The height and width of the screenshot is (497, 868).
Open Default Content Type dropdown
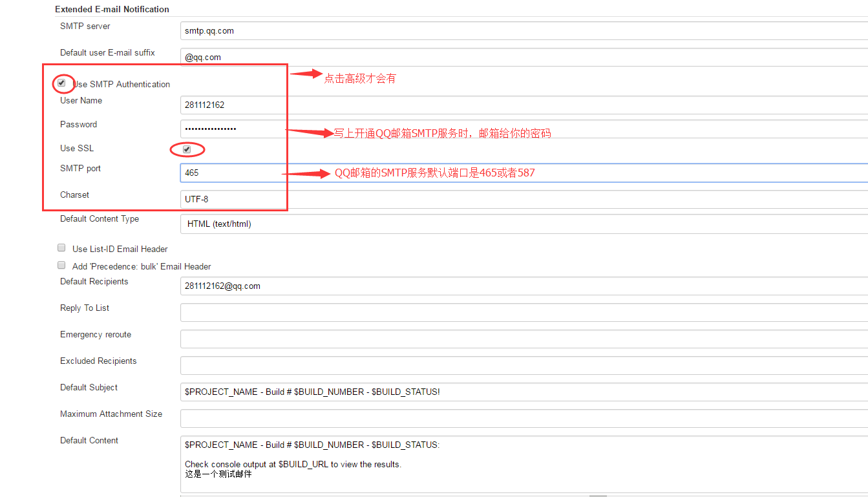click(x=524, y=224)
